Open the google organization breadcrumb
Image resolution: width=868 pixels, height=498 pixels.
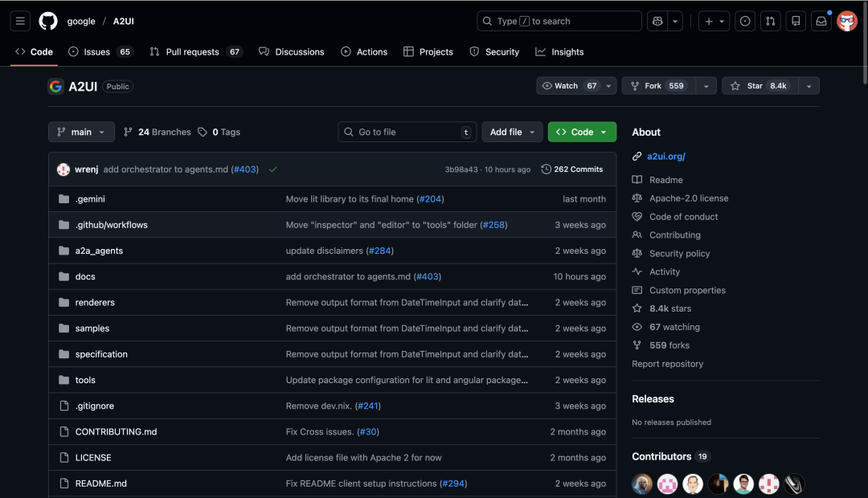coord(81,21)
